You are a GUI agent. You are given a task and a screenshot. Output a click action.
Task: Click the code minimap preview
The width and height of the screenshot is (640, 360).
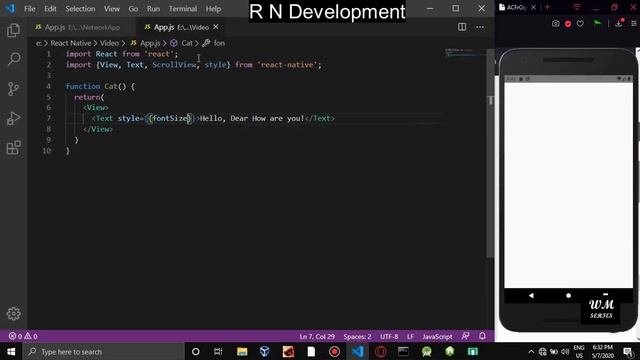coord(464,53)
